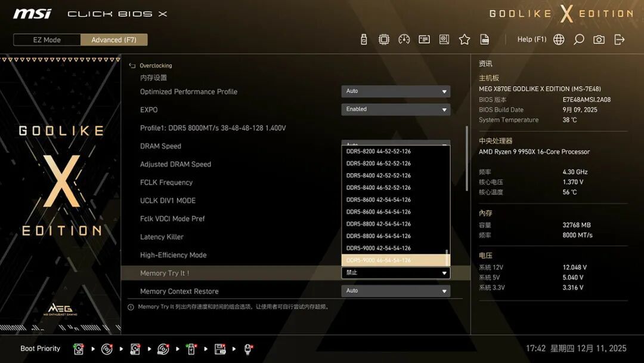Viewport: 644px width, 363px height.
Task: Open the search magnifier icon
Action: 578,39
